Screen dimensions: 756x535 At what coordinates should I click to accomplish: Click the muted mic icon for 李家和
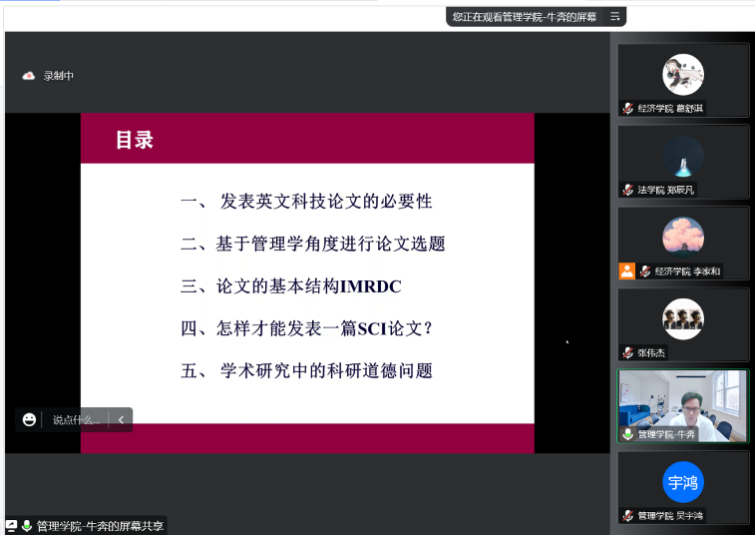coord(645,270)
